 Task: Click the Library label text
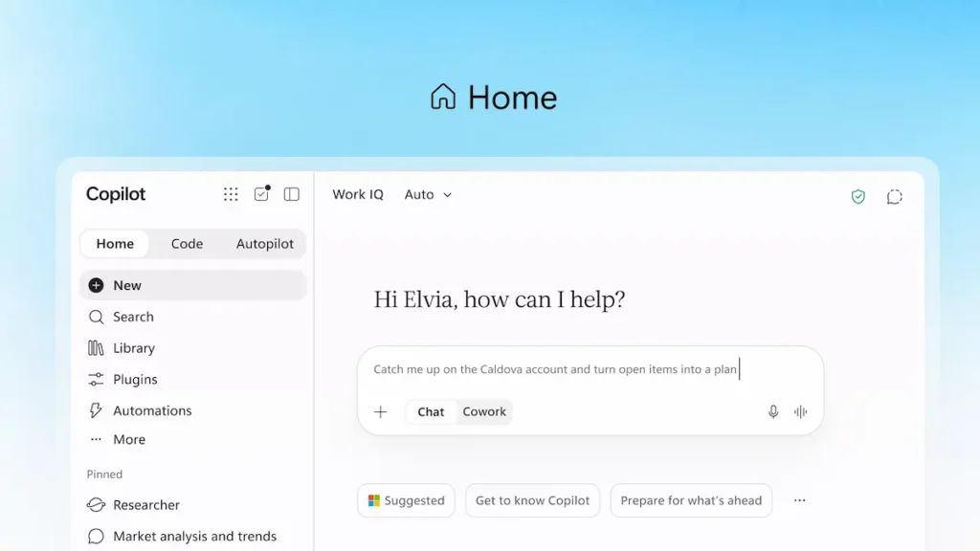click(x=134, y=348)
